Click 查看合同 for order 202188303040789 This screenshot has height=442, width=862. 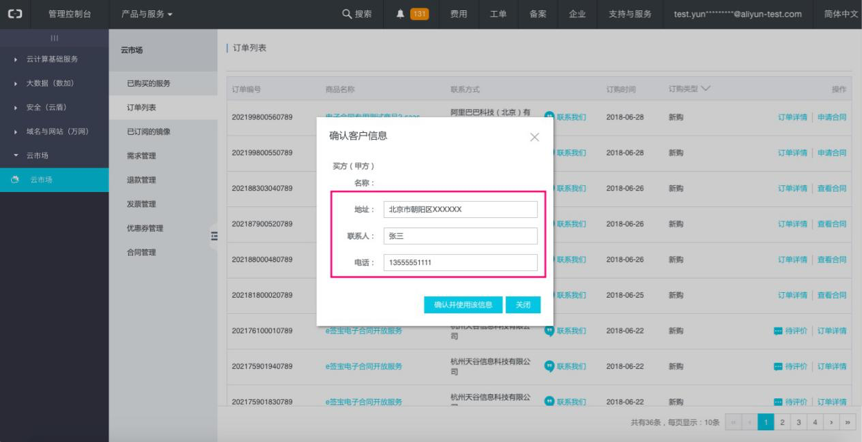tap(832, 189)
